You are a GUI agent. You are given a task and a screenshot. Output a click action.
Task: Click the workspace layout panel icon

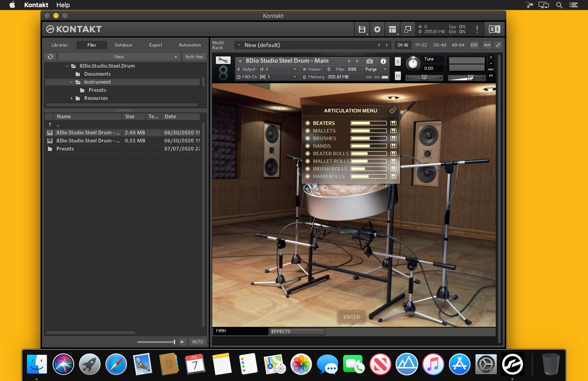[392, 29]
